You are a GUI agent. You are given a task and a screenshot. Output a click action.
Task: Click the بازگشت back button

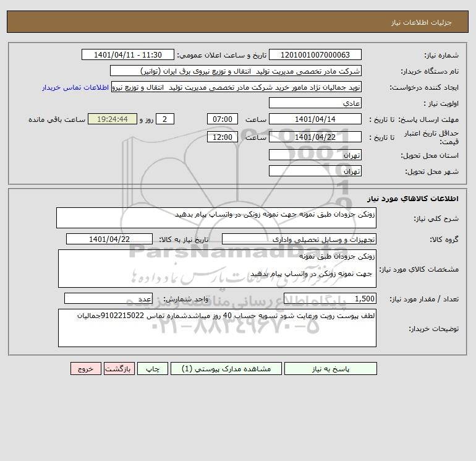pos(119,369)
